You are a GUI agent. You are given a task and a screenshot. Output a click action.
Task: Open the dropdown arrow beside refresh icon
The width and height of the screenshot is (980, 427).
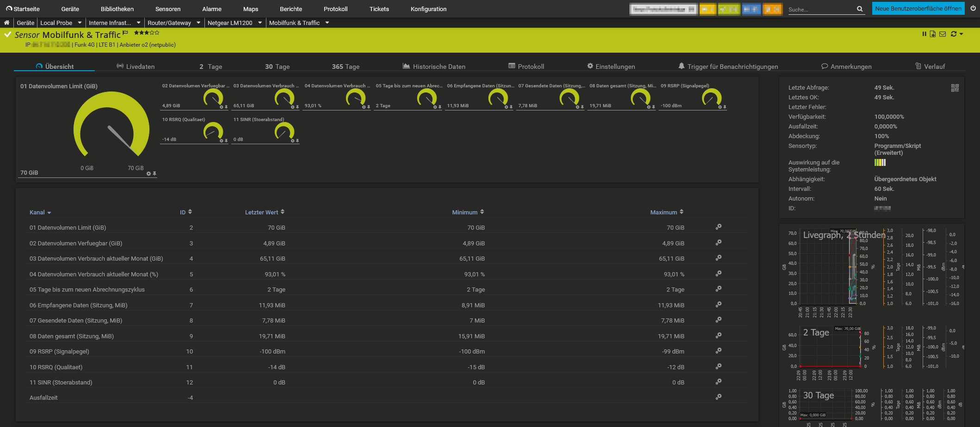(962, 34)
